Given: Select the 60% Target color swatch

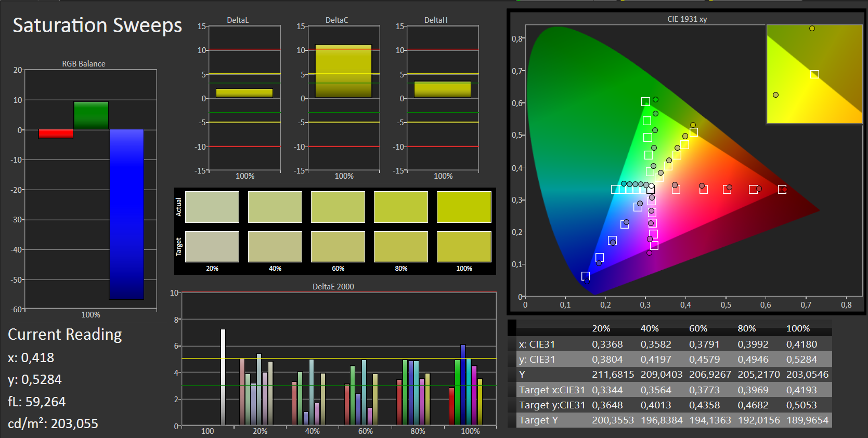Looking at the screenshot, I should click(338, 247).
